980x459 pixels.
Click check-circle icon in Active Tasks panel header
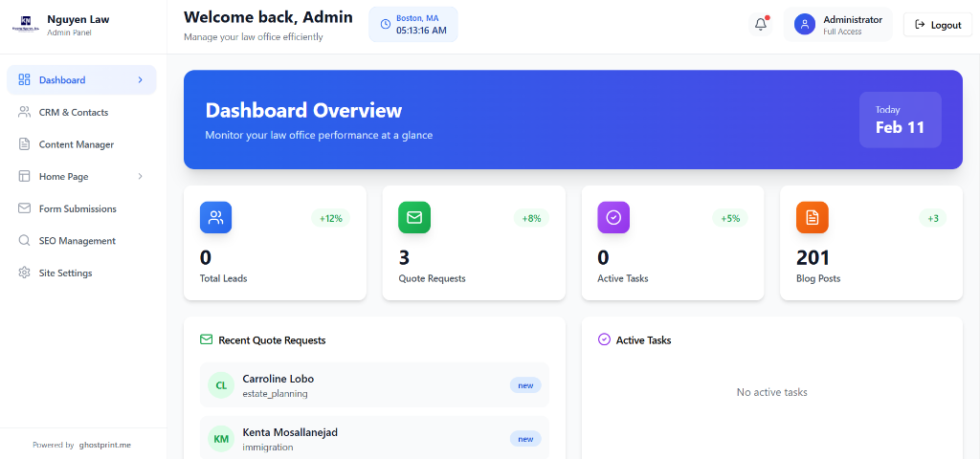pyautogui.click(x=604, y=339)
